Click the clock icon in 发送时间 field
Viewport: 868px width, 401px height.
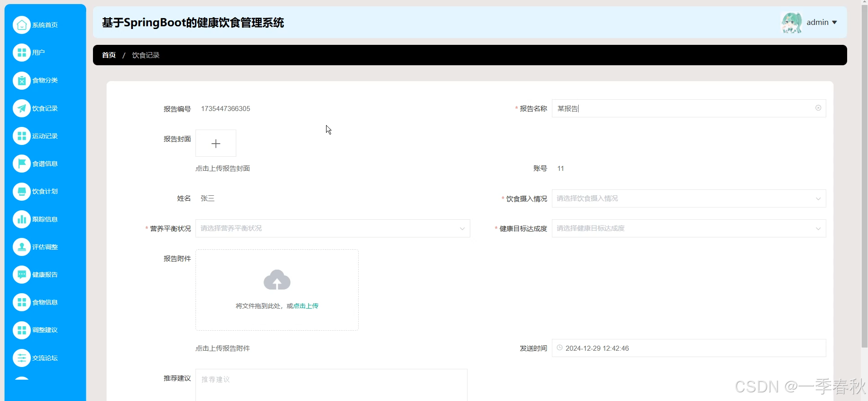click(x=560, y=348)
